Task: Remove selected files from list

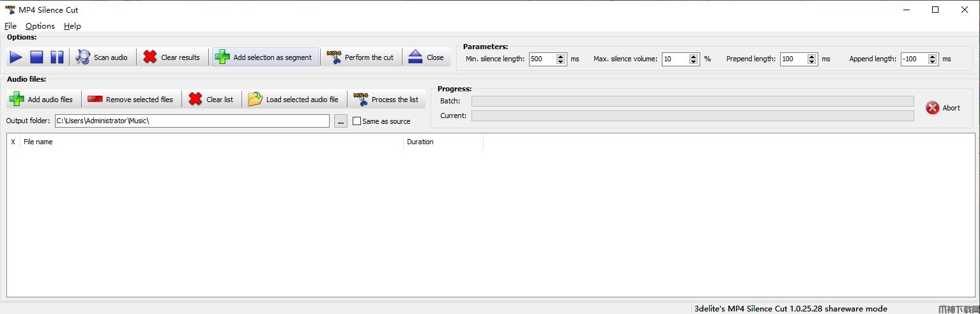Action: pos(131,100)
